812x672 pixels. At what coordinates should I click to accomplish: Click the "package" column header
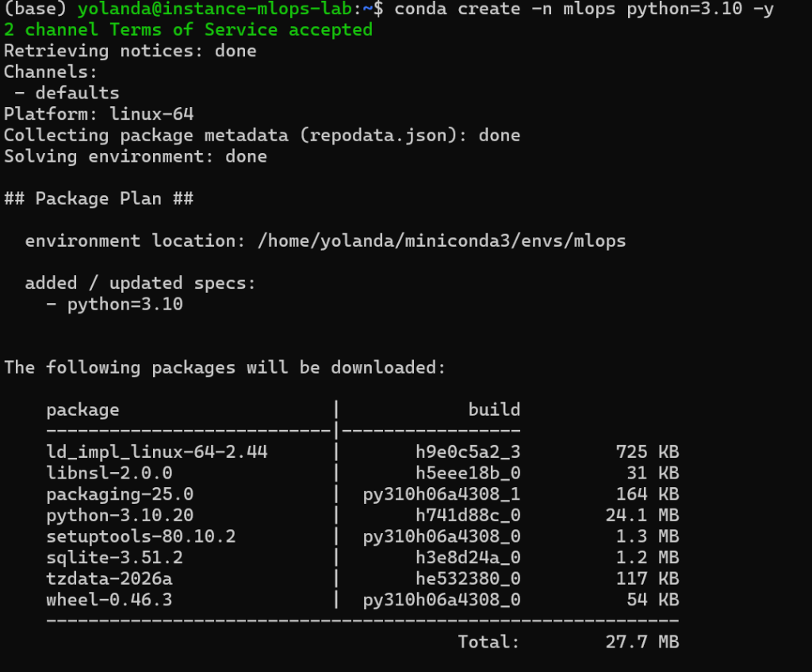point(82,409)
